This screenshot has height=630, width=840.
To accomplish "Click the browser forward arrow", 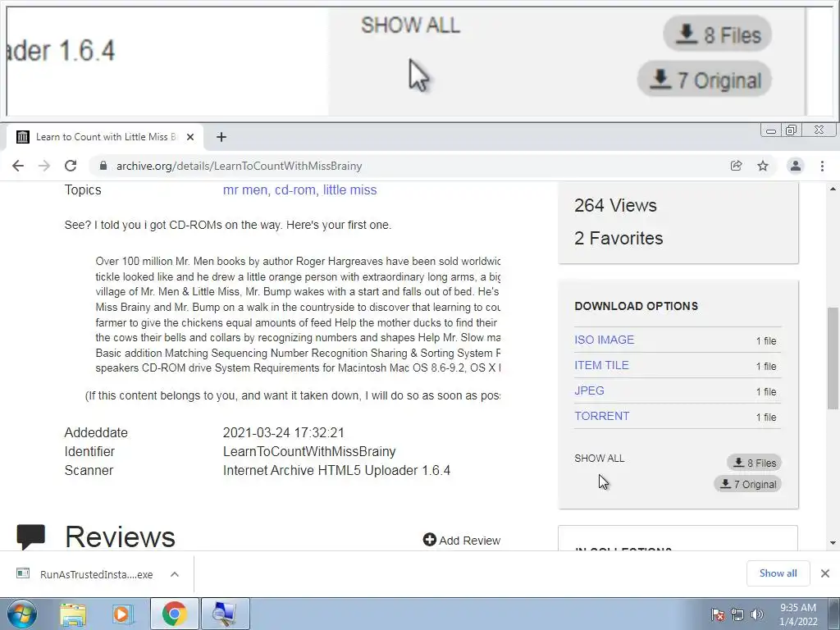I will (44, 166).
